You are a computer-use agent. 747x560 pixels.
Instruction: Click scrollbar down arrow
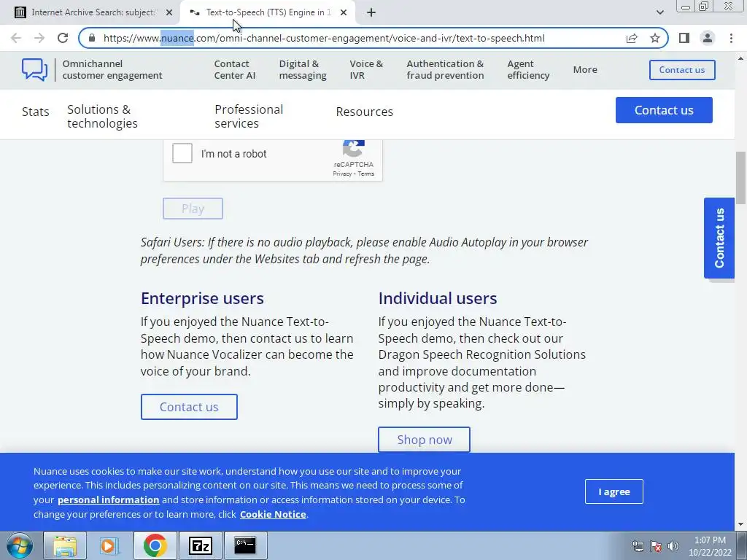(x=740, y=524)
